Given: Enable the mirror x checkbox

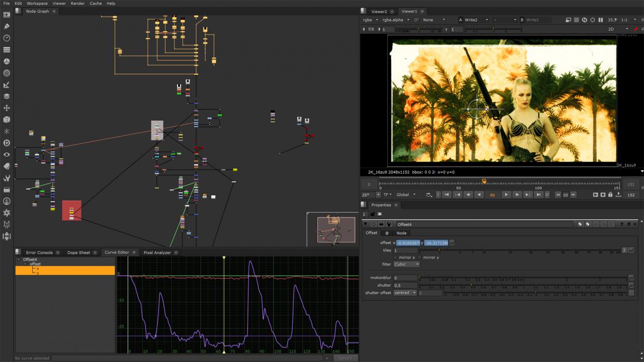Looking at the screenshot, I should 395,258.
